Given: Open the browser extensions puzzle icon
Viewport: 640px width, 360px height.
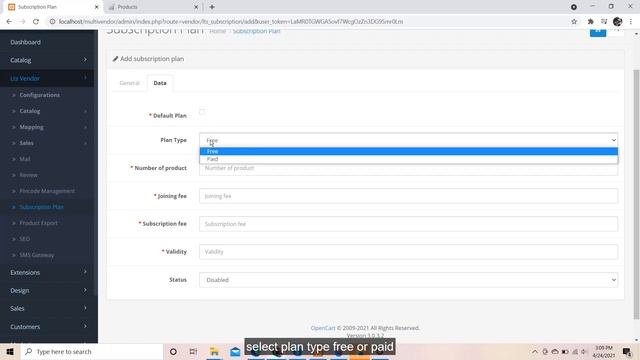Looking at the screenshot, I should point(590,22).
